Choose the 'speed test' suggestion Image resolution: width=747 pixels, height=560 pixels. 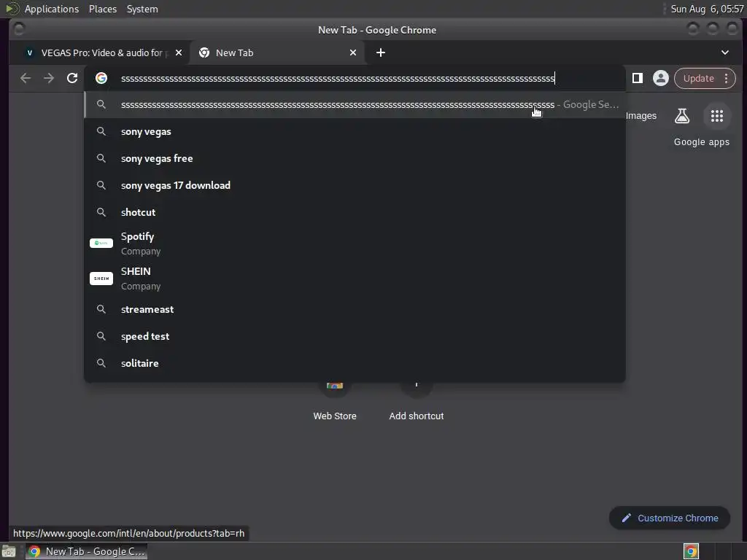(x=355, y=336)
